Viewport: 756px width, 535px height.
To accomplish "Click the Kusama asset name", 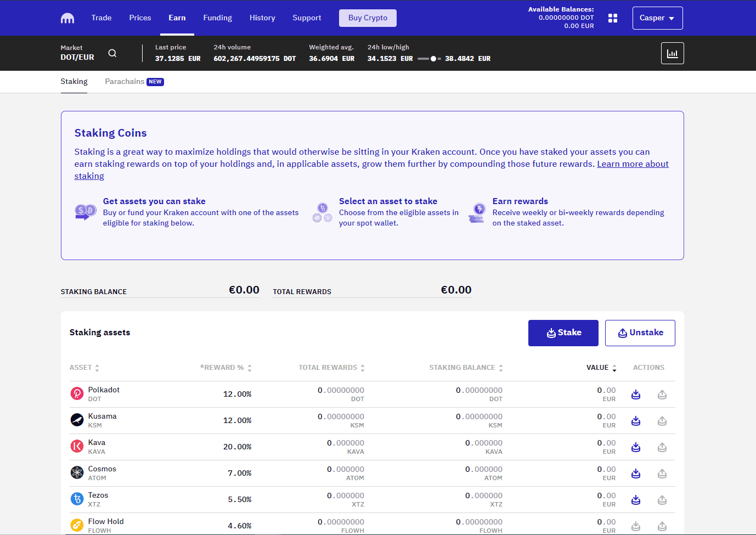I will click(x=103, y=416).
